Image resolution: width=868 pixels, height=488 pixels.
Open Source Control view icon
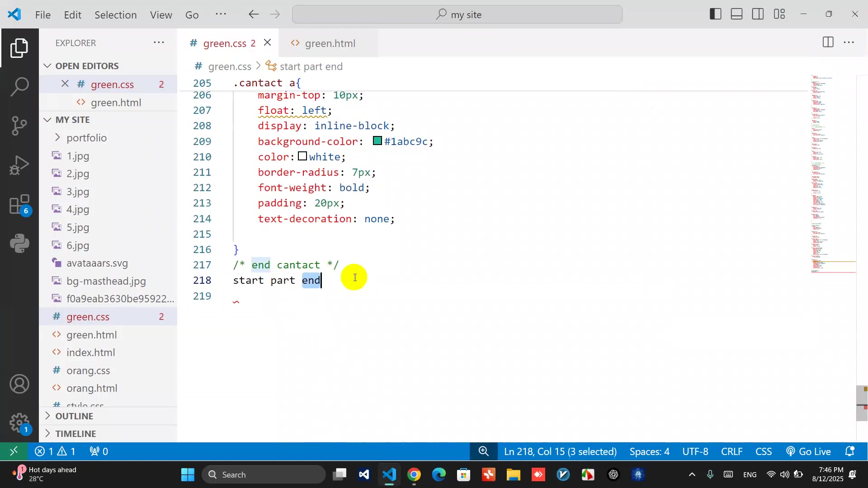(19, 126)
